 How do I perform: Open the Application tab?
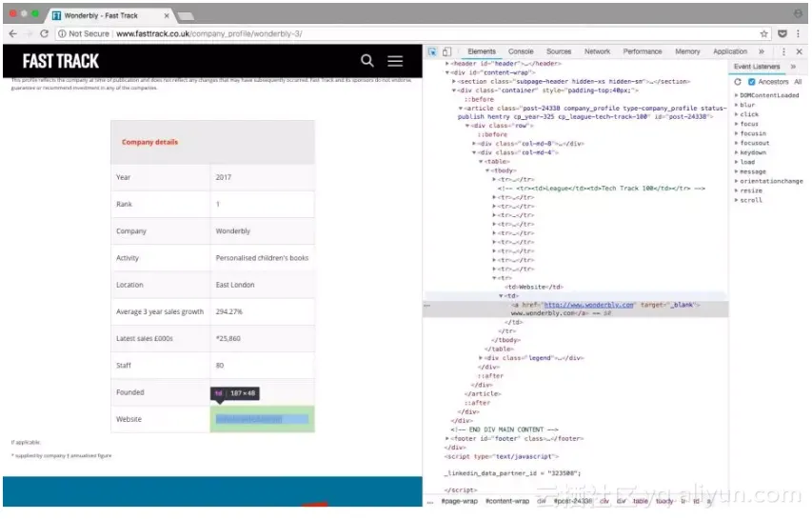coord(730,51)
